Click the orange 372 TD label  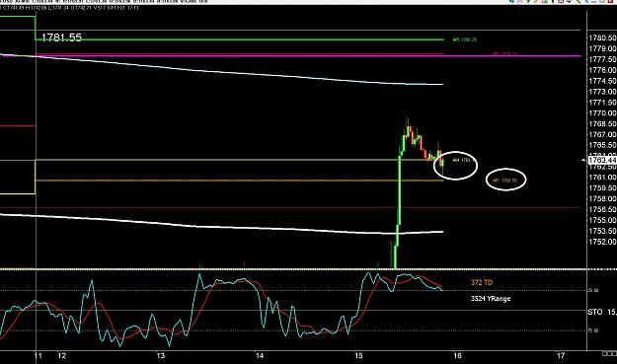tap(482, 283)
